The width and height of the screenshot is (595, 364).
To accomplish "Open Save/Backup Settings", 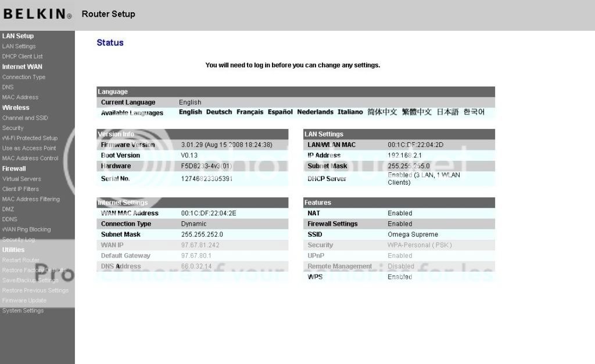I will (30, 280).
